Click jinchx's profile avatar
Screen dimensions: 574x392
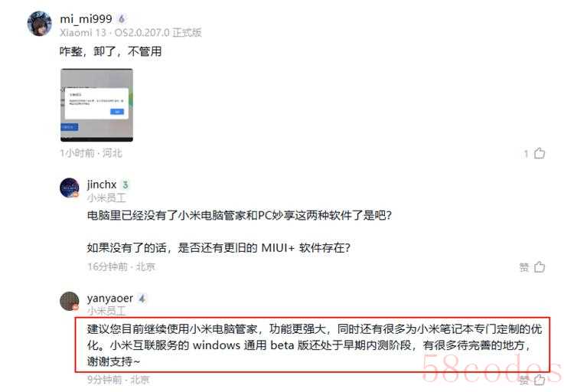click(x=69, y=188)
